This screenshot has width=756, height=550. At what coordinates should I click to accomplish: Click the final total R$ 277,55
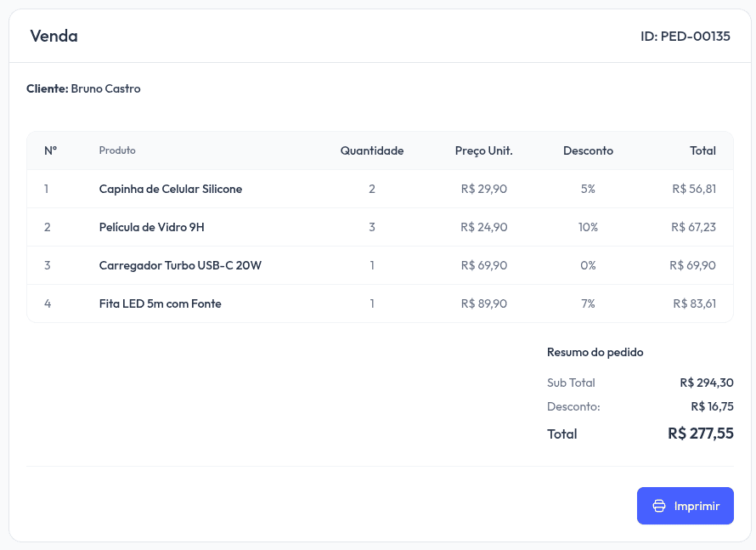point(701,434)
